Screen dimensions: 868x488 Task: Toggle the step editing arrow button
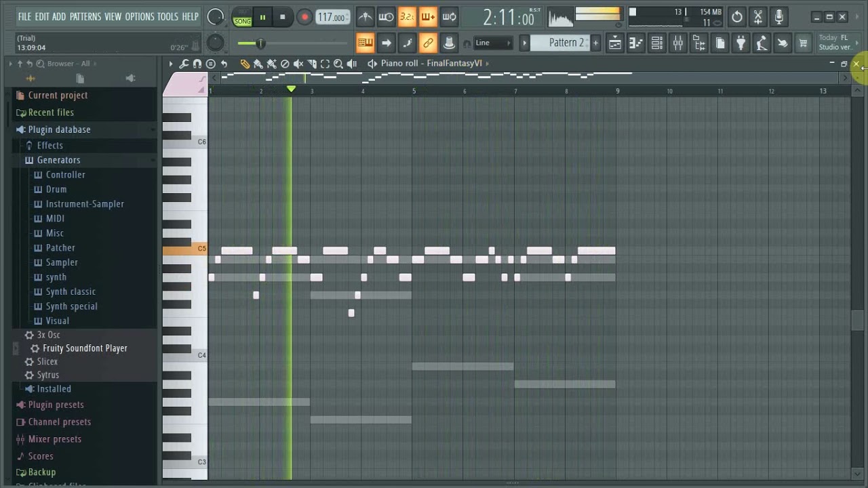click(386, 43)
